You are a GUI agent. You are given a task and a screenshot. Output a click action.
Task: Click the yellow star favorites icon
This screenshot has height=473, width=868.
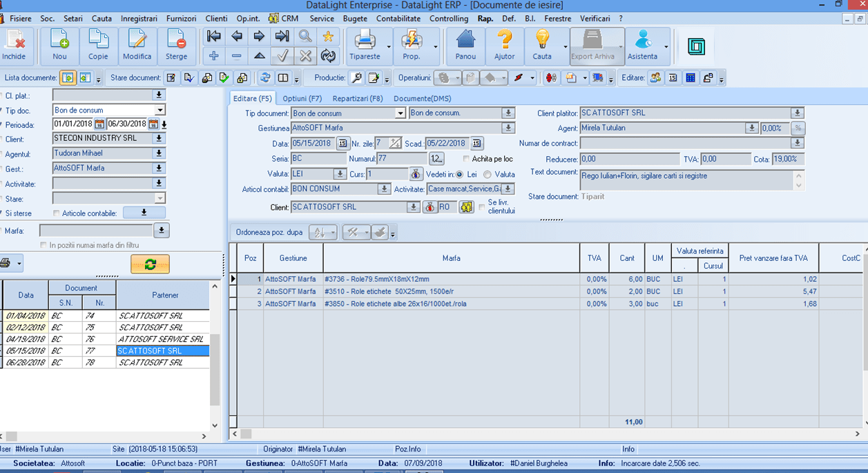click(328, 37)
